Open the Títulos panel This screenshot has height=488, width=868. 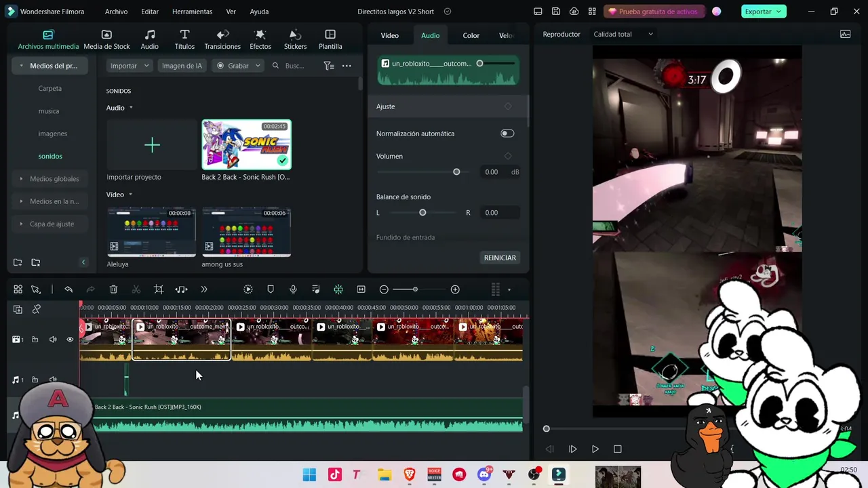(x=184, y=40)
